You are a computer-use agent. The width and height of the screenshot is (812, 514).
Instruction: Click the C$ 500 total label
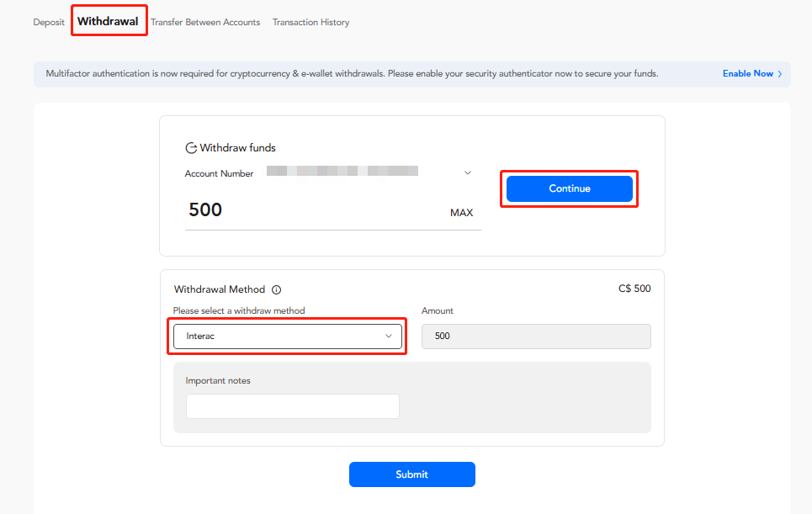click(x=634, y=289)
